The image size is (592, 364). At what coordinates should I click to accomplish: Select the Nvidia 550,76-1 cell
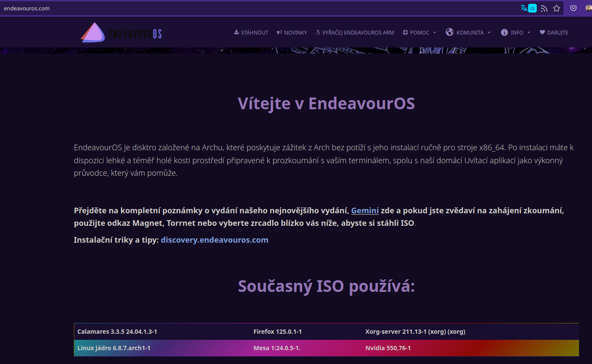pos(470,348)
